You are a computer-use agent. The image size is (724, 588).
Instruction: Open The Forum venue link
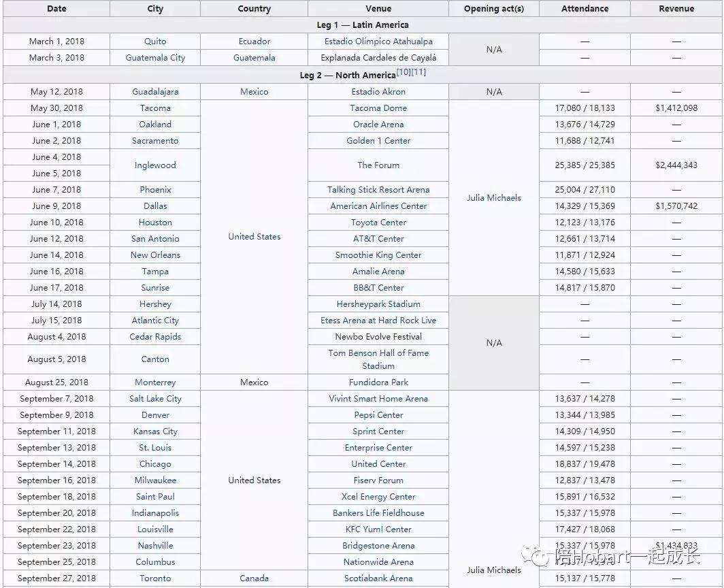[x=378, y=165]
